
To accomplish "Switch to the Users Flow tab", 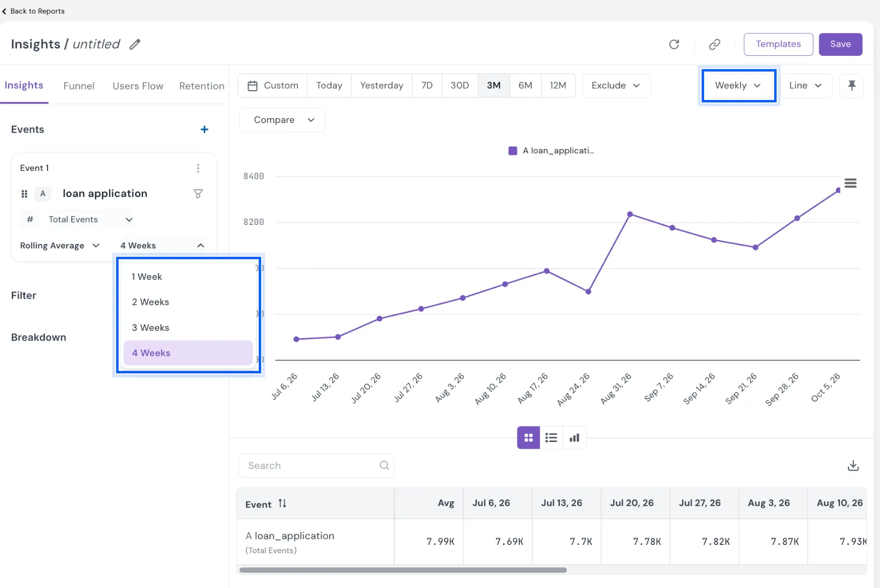I will (x=138, y=86).
